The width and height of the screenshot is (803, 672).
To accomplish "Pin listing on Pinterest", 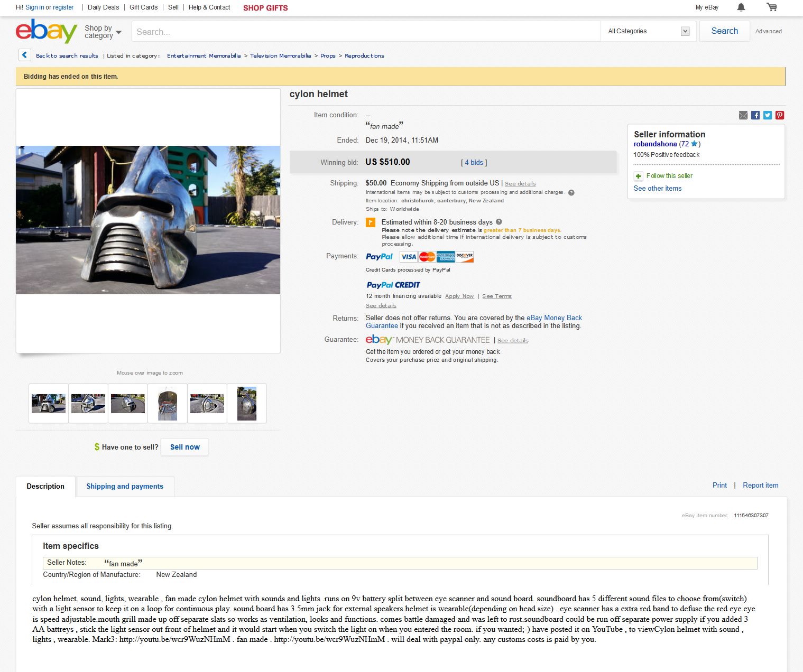I will [x=780, y=115].
